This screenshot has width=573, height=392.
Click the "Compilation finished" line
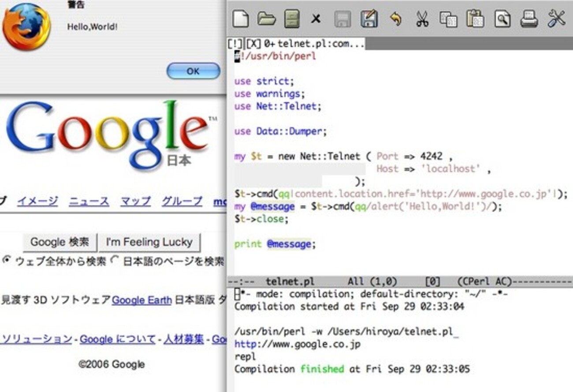[352, 369]
